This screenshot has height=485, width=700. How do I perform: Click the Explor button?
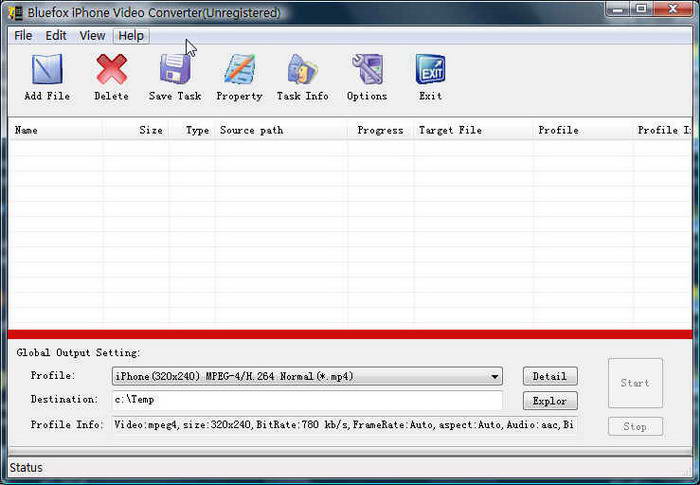550,401
